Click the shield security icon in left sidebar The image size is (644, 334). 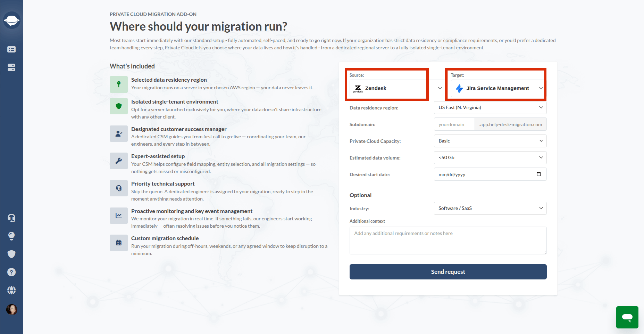click(11, 254)
